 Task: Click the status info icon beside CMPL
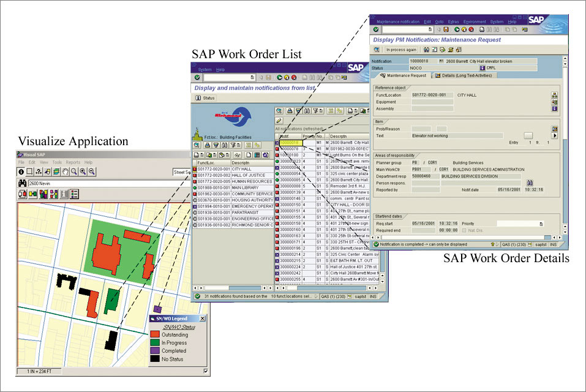coord(482,67)
